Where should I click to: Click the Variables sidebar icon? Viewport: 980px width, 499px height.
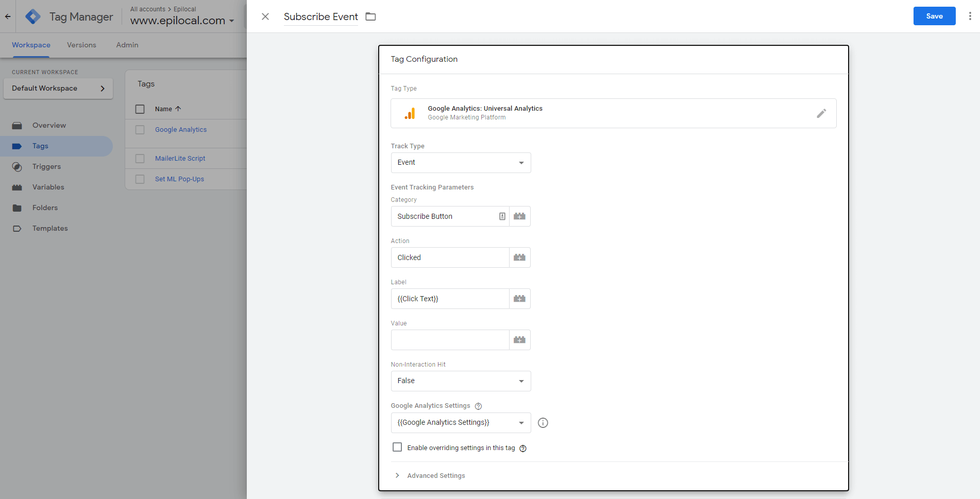click(17, 187)
